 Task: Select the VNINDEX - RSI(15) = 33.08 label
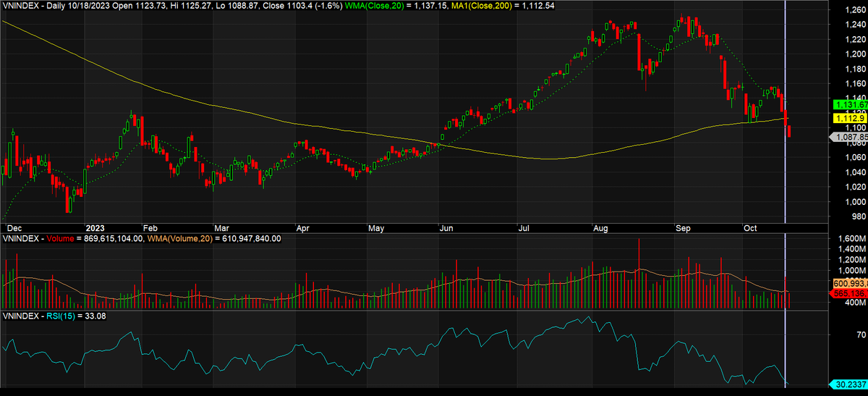pos(55,316)
